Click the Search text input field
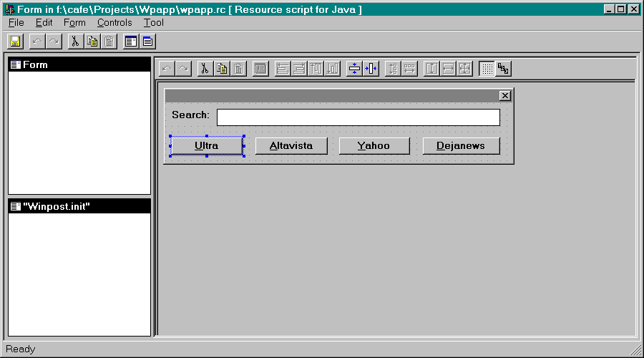This screenshot has width=644, height=358. tap(358, 117)
